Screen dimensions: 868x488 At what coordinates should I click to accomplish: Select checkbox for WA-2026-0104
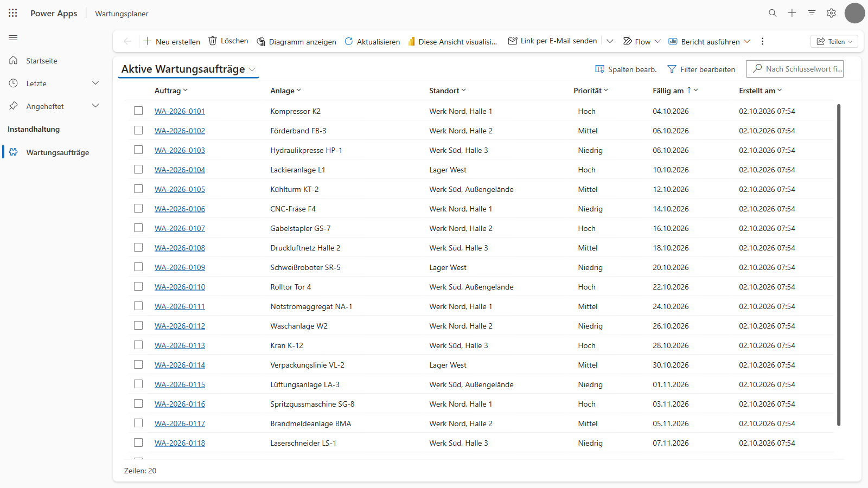[x=138, y=169]
